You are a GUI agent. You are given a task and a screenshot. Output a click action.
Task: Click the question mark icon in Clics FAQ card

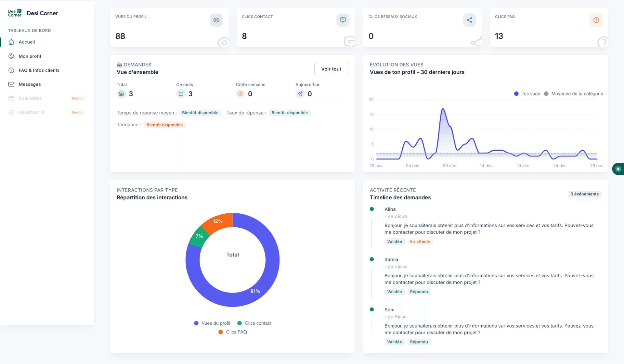(596, 20)
